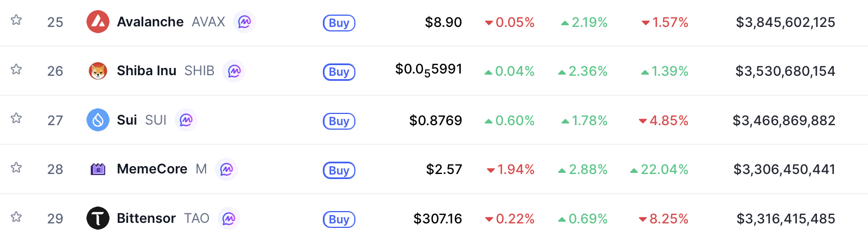This screenshot has height=238, width=868.
Task: Click the Bittensor black logo icon
Action: 98,218
